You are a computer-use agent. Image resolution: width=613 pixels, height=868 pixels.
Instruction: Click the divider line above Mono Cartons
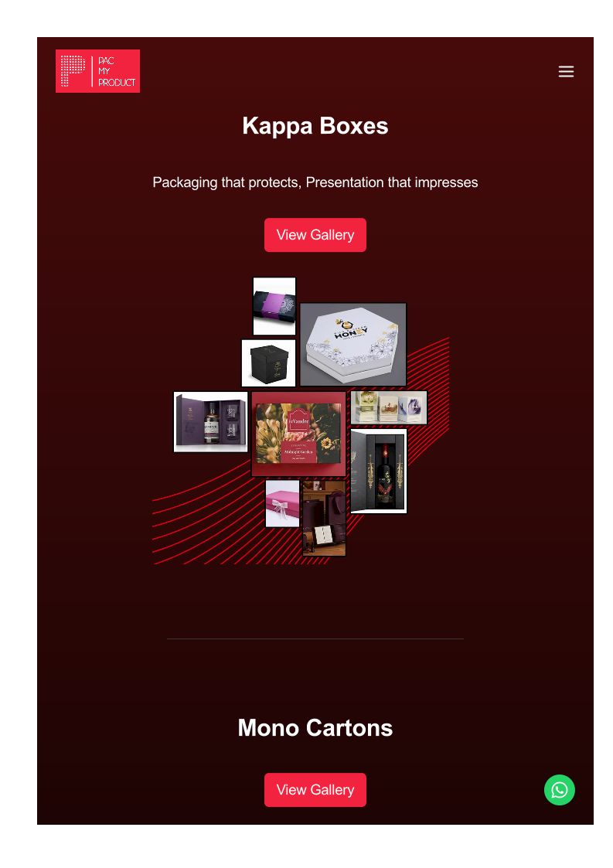pos(315,638)
